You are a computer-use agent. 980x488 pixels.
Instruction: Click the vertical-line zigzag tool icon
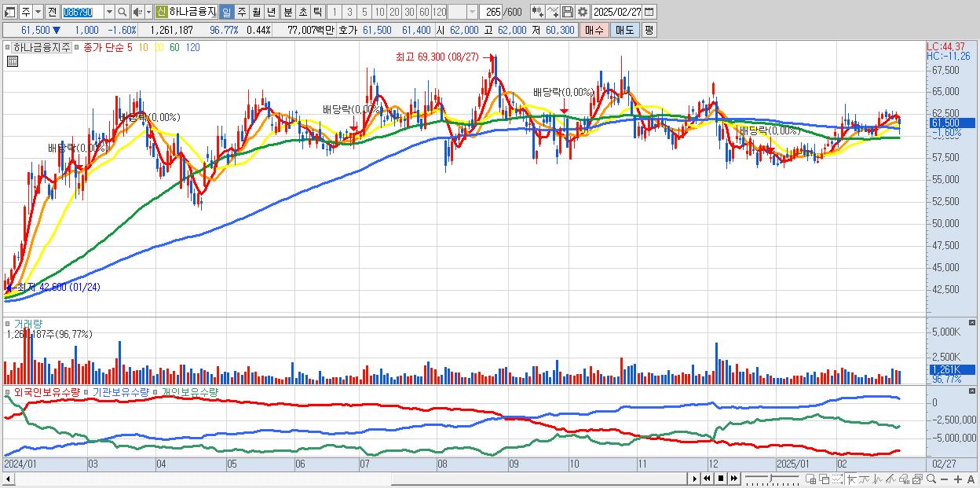878,479
